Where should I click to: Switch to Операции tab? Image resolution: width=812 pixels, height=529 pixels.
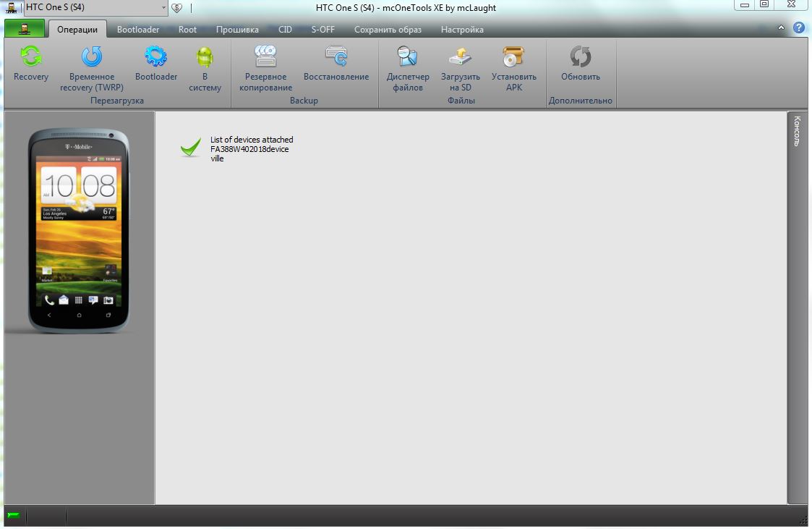click(77, 30)
